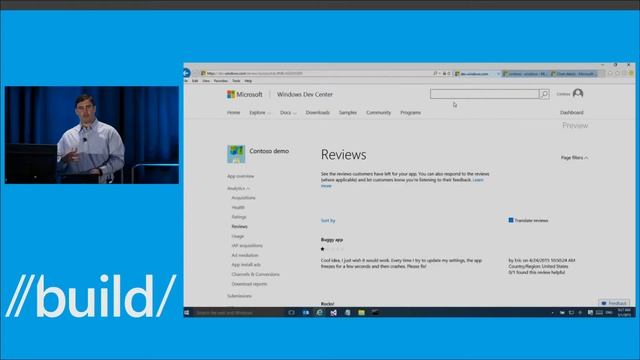Image resolution: width=640 pixels, height=360 pixels.
Task: Click the Microsoft logo
Action: point(245,94)
